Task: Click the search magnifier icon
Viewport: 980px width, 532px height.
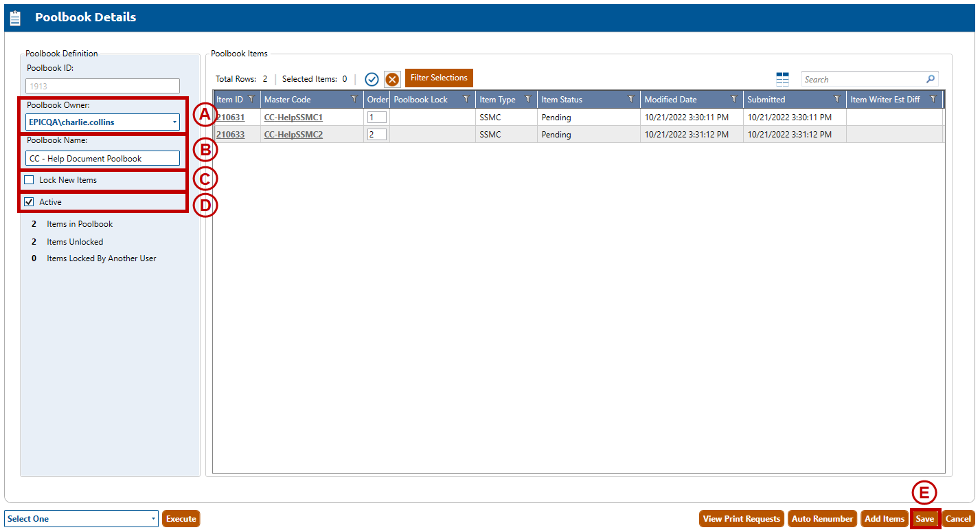Action: pyautogui.click(x=931, y=79)
